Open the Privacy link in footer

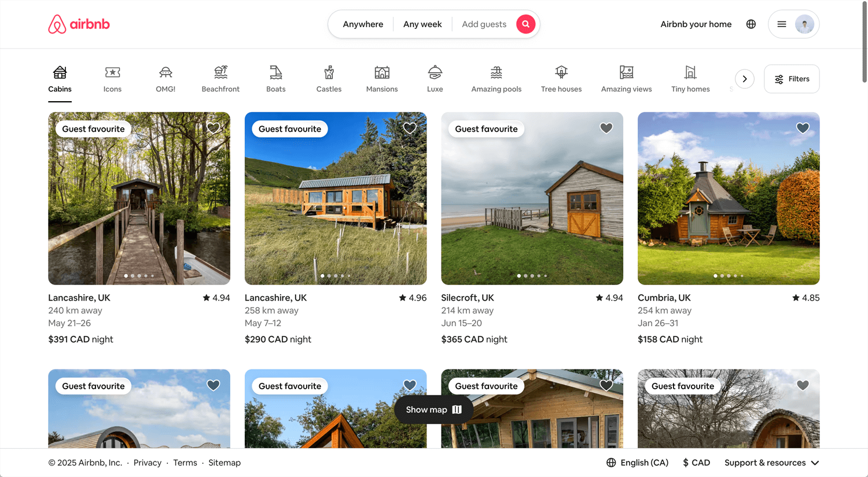click(148, 463)
